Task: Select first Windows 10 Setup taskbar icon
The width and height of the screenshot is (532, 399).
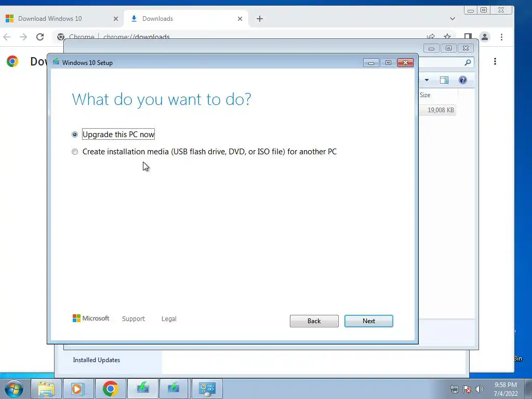Action: pyautogui.click(x=143, y=388)
